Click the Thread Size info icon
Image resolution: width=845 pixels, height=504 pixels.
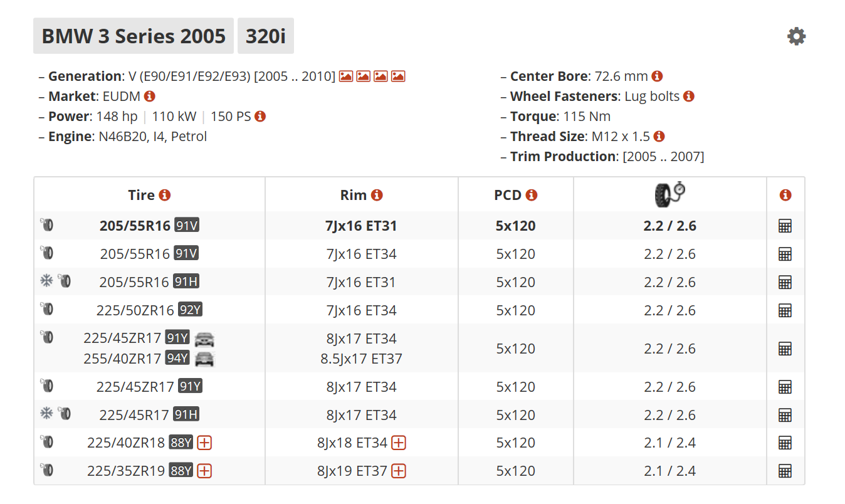click(659, 137)
